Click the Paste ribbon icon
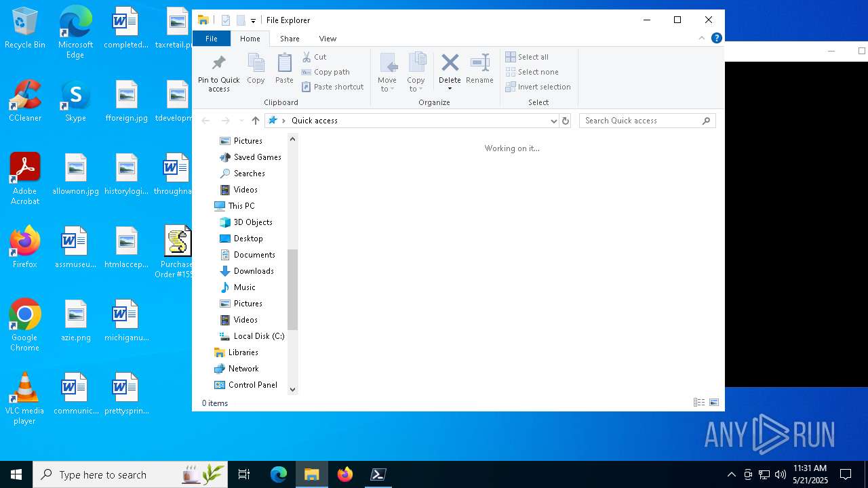 coord(284,68)
